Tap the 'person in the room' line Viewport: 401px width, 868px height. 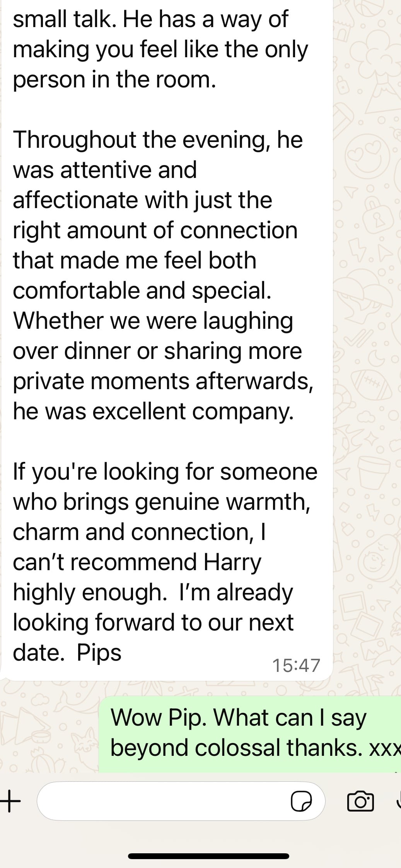pos(114,79)
